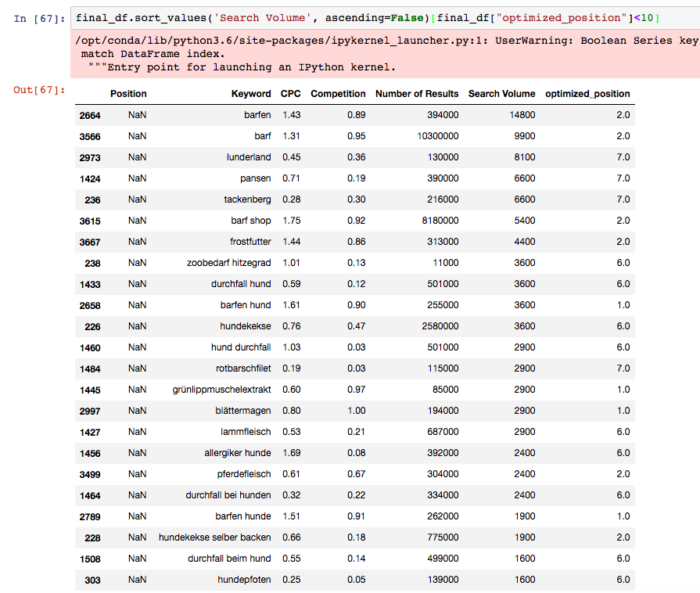
Task: Select row index 1433
Action: 90,285
